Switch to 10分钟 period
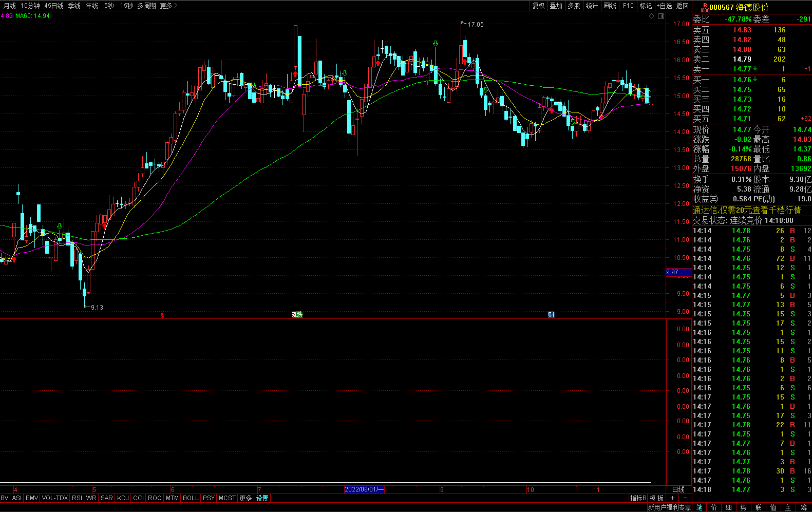The image size is (812, 512). (30, 6)
